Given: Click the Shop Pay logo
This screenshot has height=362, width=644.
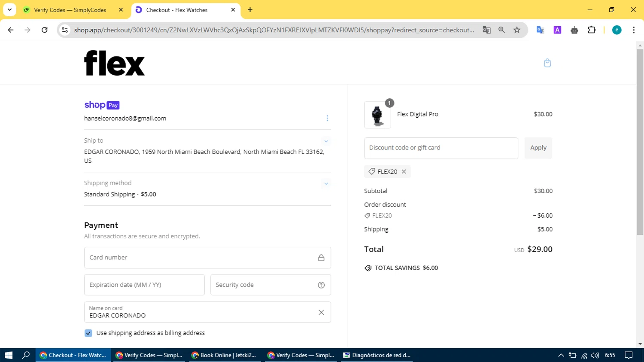Looking at the screenshot, I should (102, 105).
